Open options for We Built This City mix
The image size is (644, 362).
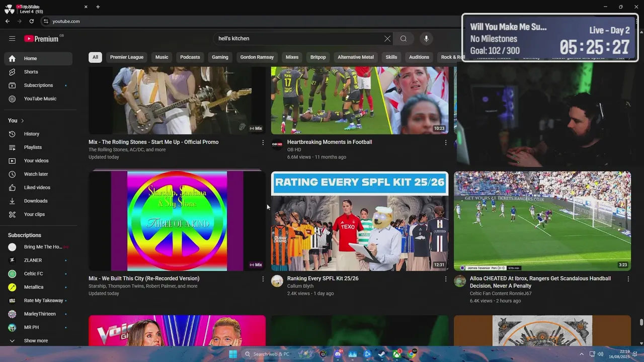[x=263, y=279]
